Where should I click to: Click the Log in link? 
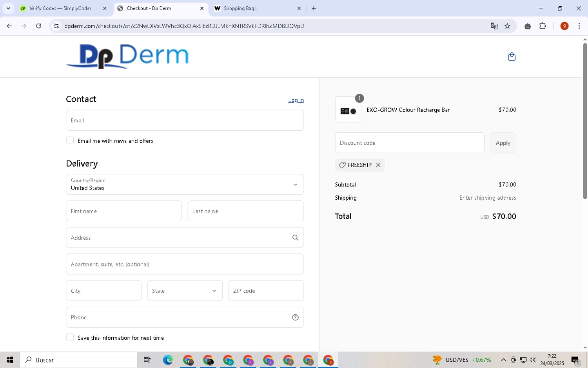click(x=296, y=100)
